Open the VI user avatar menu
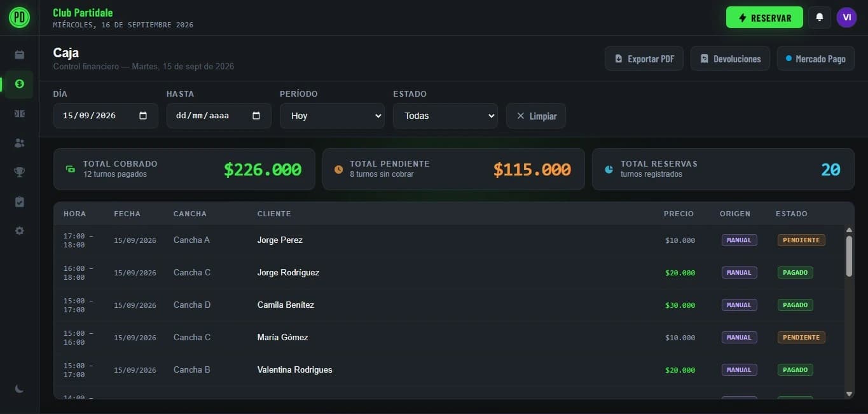Viewport: 868px width, 414px height. click(x=846, y=17)
